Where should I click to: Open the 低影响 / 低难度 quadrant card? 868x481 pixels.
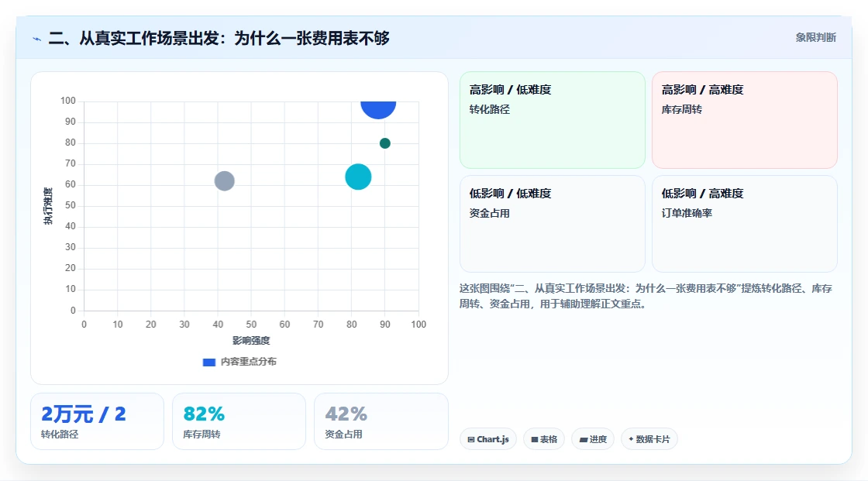[x=553, y=224]
